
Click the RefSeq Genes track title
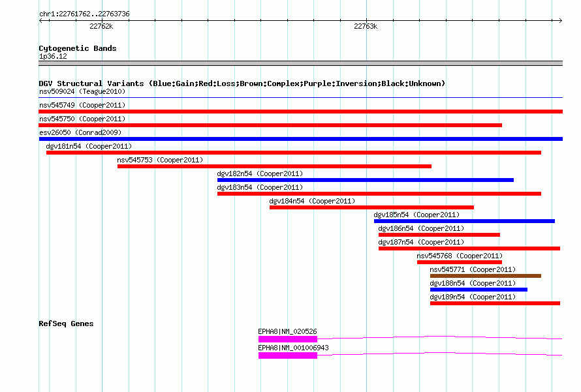point(66,324)
